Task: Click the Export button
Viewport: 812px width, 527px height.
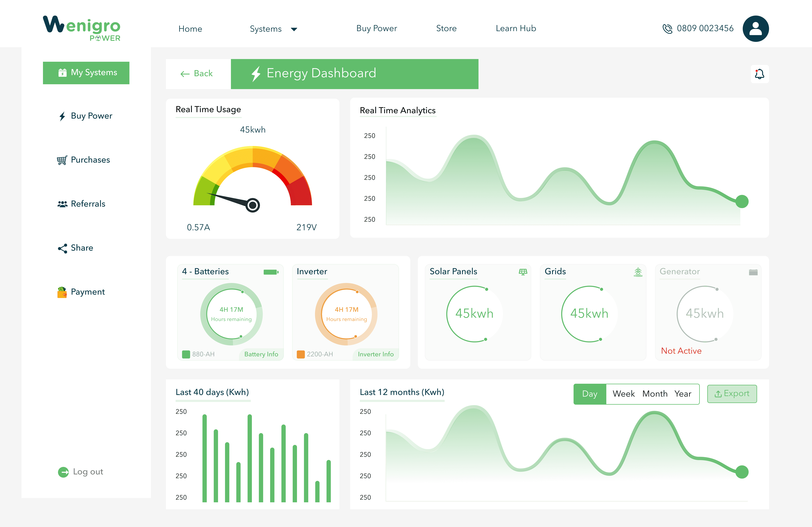Action: [x=732, y=394]
